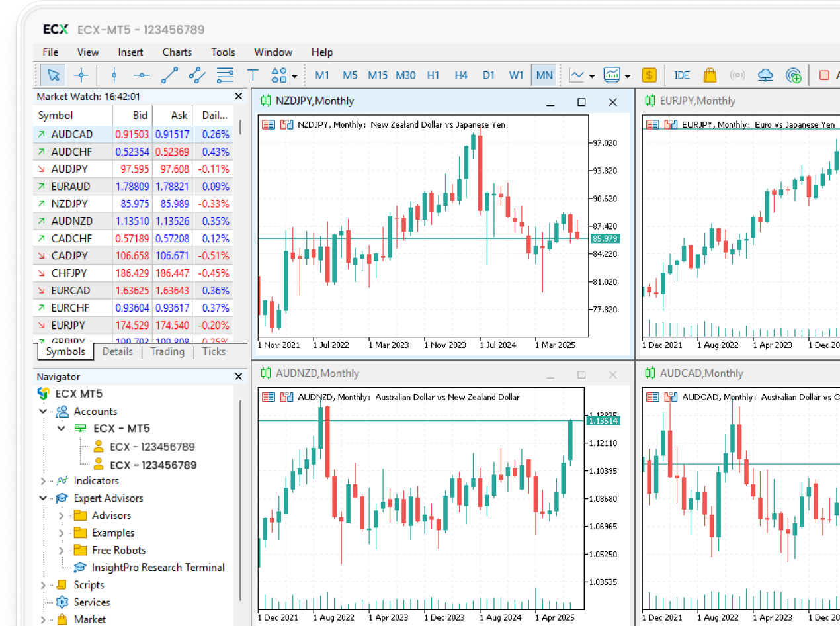The height and width of the screenshot is (626, 840).
Task: Select the crosshair tool in toolbar
Action: click(x=81, y=75)
